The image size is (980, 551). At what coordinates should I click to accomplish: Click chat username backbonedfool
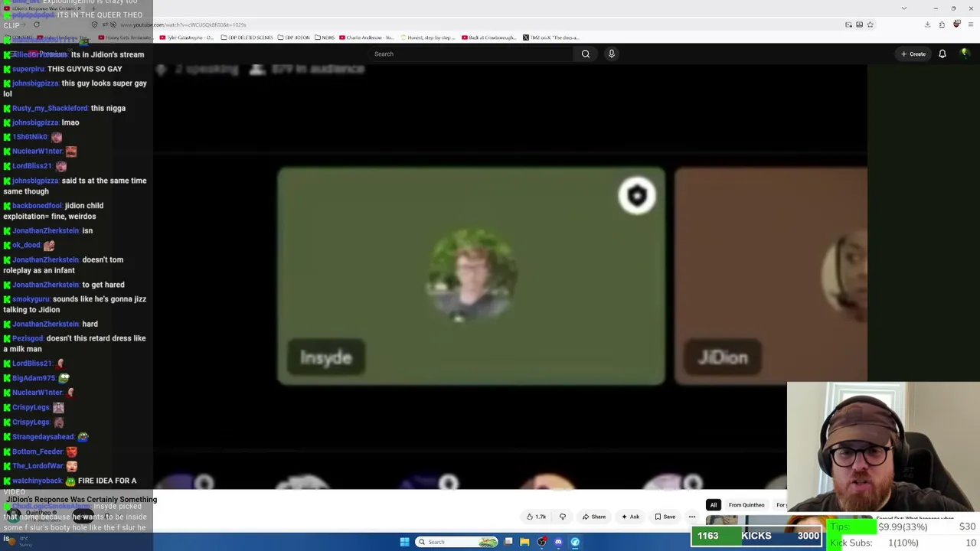(38, 205)
